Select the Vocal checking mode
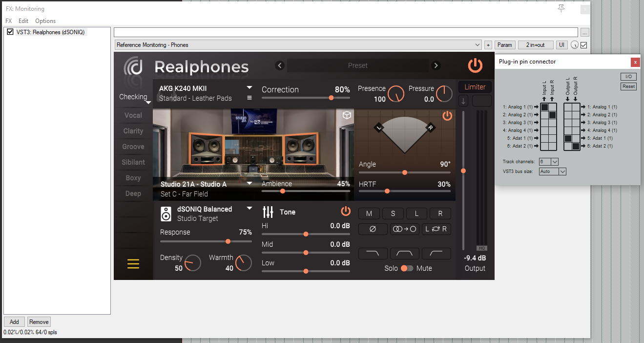The height and width of the screenshot is (343, 644). 133,115
